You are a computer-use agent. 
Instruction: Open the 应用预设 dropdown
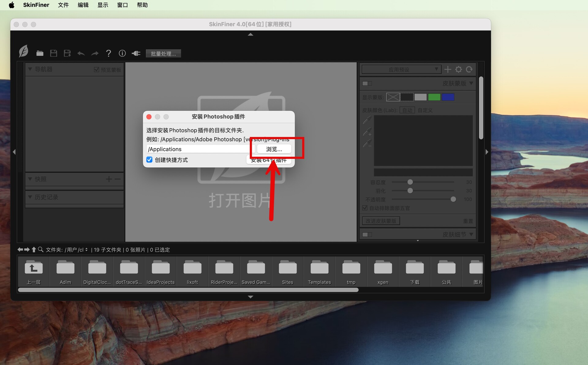pos(401,70)
